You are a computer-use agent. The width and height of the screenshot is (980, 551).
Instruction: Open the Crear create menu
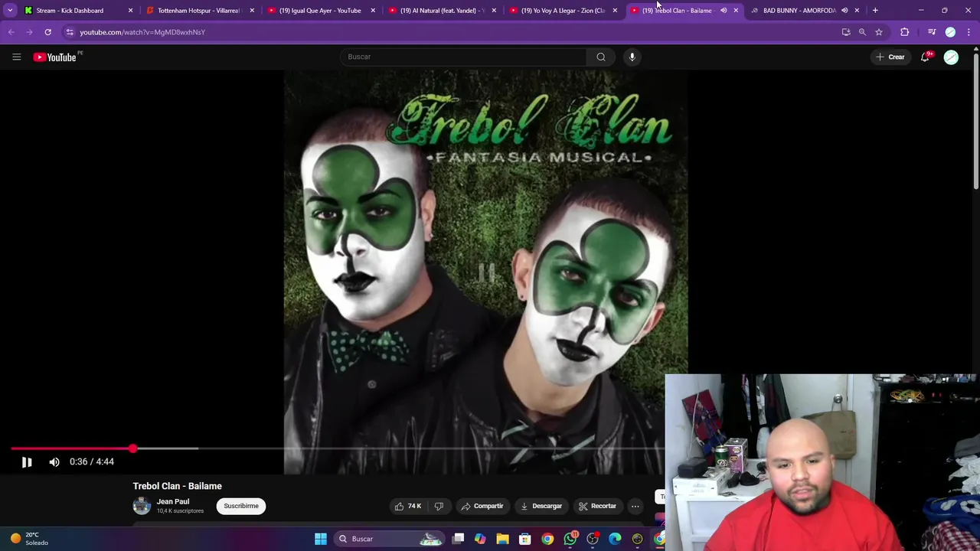[890, 57]
